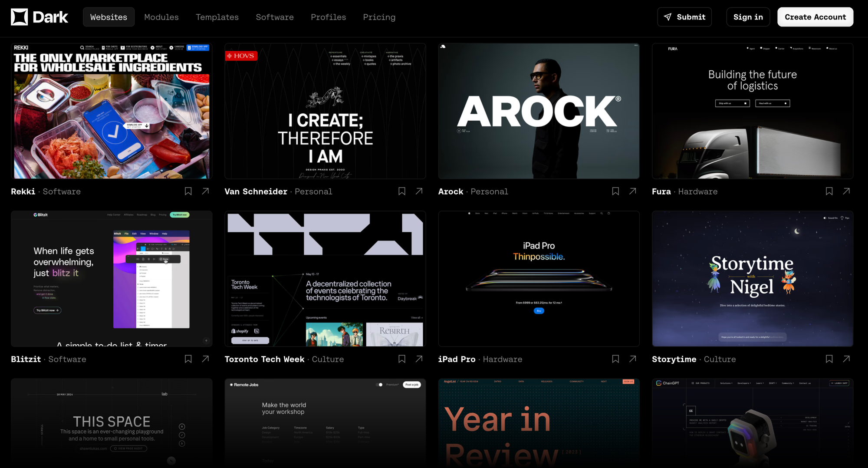Screen dimensions: 868x468
Task: Filter by Hardware category on Fura
Action: click(x=697, y=191)
